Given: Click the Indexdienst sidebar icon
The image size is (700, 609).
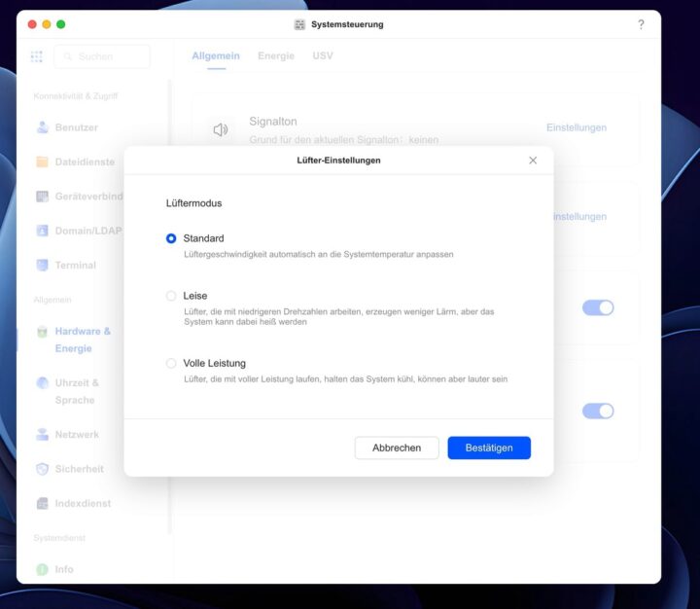Looking at the screenshot, I should [42, 504].
